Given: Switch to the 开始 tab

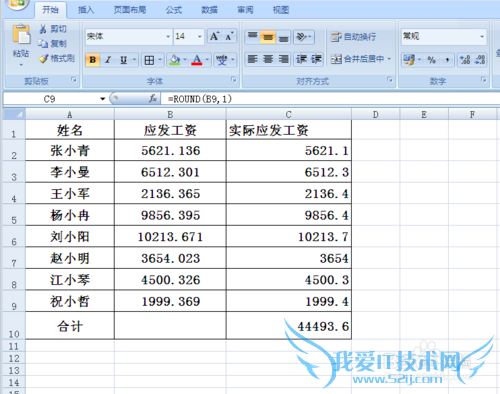Looking at the screenshot, I should (x=50, y=10).
